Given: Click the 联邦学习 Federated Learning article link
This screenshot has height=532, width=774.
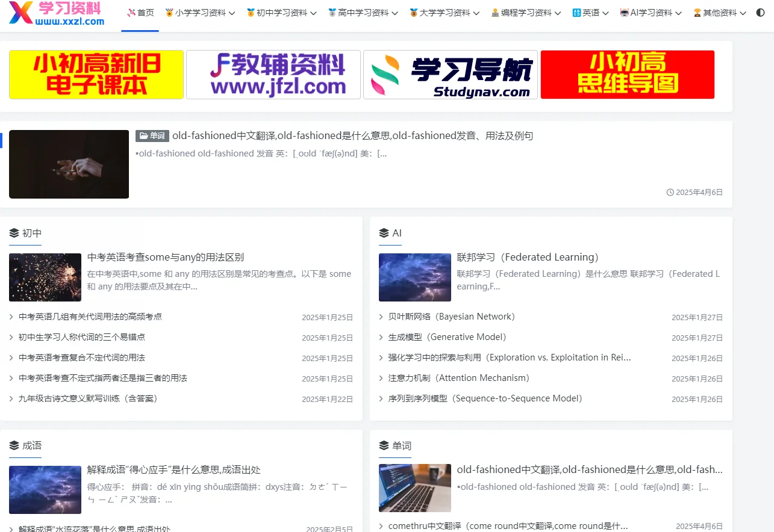Looking at the screenshot, I should (x=528, y=257).
